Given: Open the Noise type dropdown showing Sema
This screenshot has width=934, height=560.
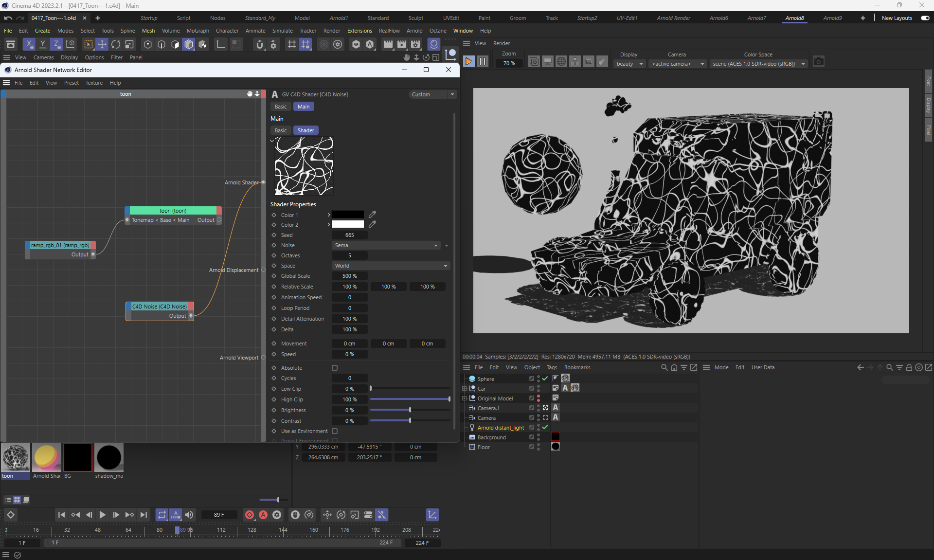Looking at the screenshot, I should tap(386, 245).
